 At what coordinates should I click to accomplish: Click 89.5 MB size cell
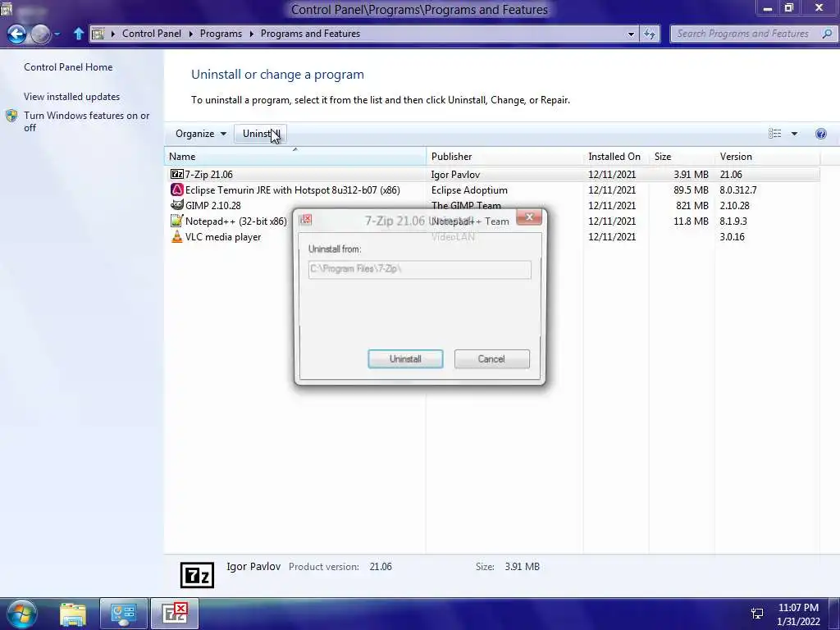[x=691, y=189]
